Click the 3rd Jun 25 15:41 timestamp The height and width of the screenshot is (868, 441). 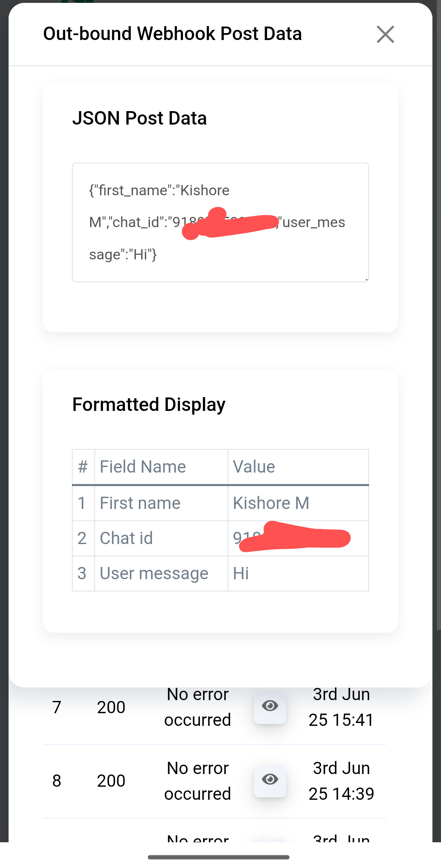click(341, 707)
